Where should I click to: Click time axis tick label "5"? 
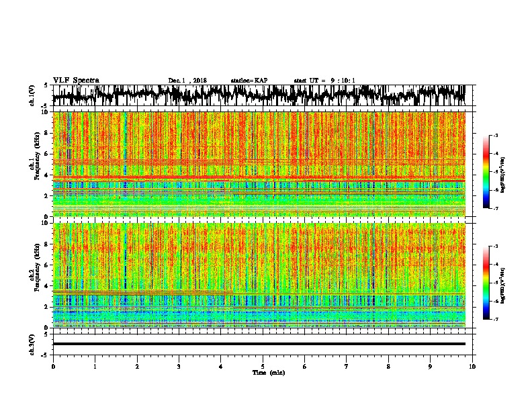point(263,367)
